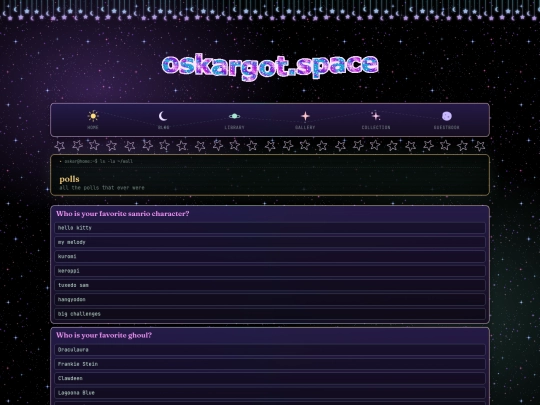The width and height of the screenshot is (540, 405).
Task: Open the LIBRARY nav label
Action: (x=235, y=127)
